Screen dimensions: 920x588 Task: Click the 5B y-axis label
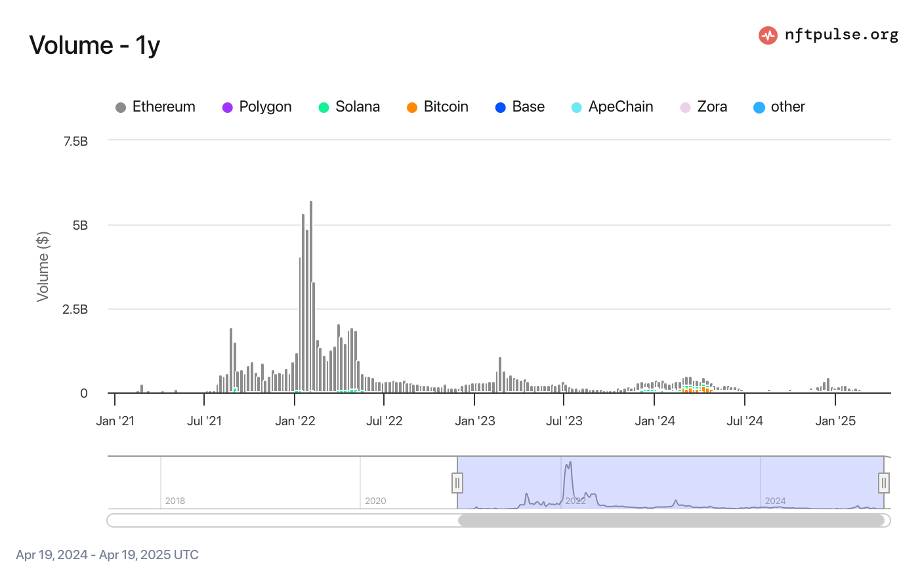click(80, 225)
